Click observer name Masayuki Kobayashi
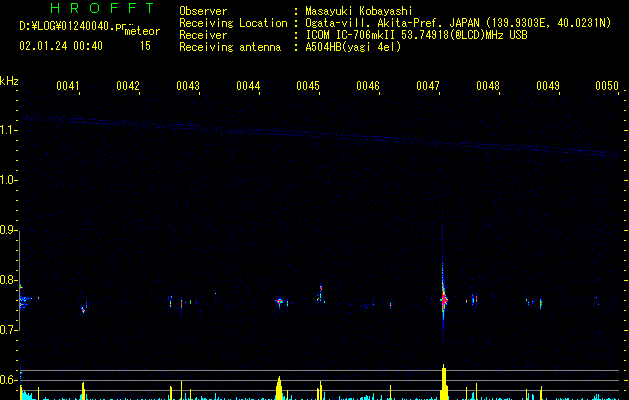The height and width of the screenshot is (400, 629). point(359,11)
